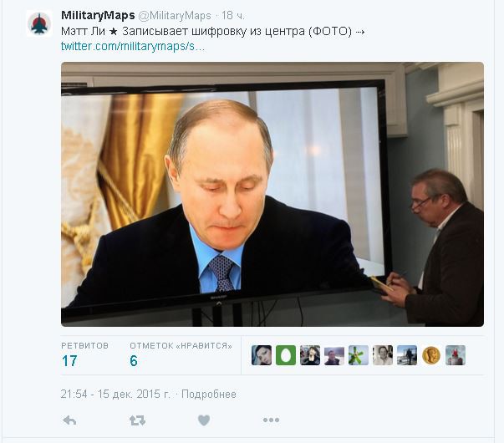View the 17 retweets list
This screenshot has height=443, width=504.
point(85,355)
